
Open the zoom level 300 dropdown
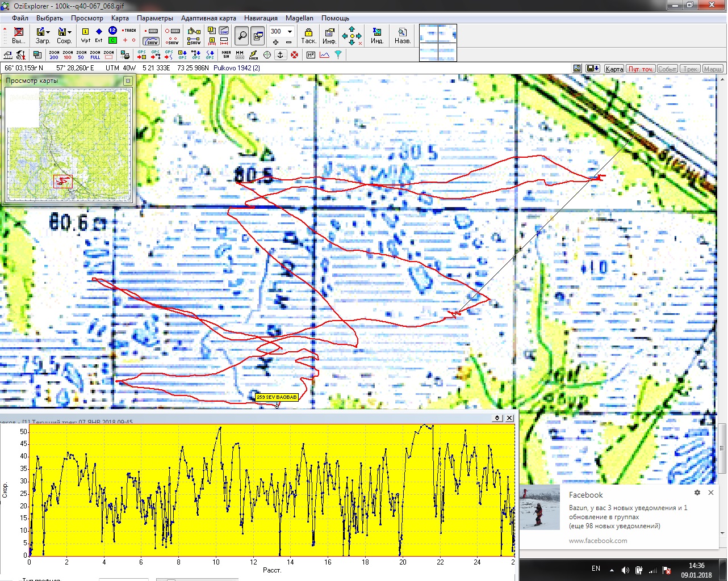pos(290,31)
